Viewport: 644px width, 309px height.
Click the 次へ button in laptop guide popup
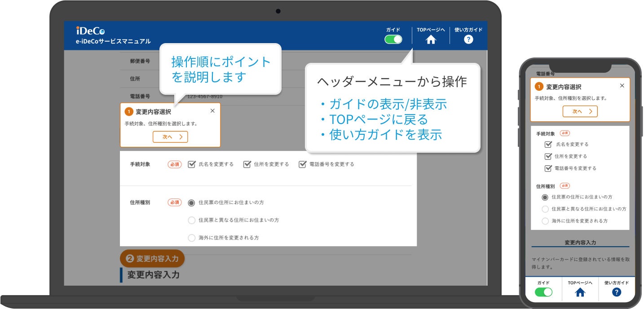click(170, 137)
